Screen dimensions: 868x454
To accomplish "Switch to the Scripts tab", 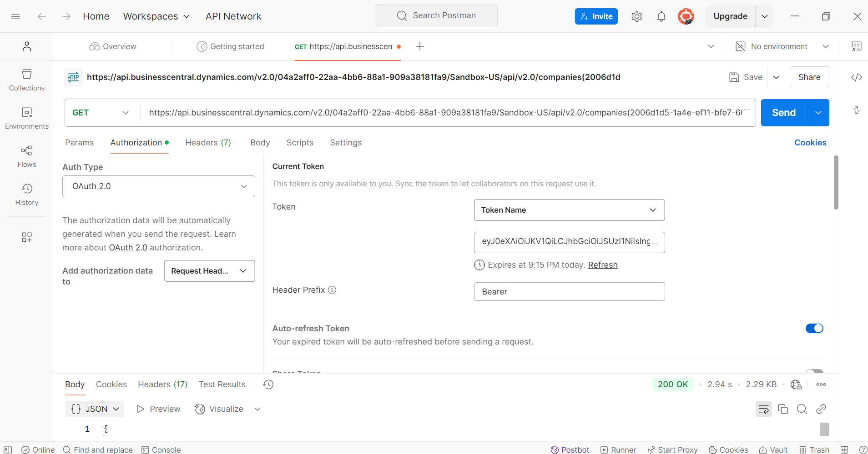I will coord(300,143).
